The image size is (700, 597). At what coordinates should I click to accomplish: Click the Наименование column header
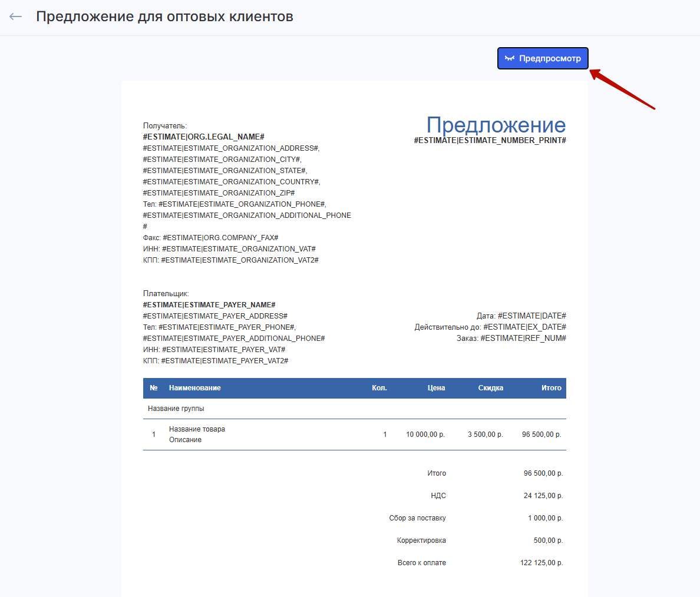click(194, 388)
